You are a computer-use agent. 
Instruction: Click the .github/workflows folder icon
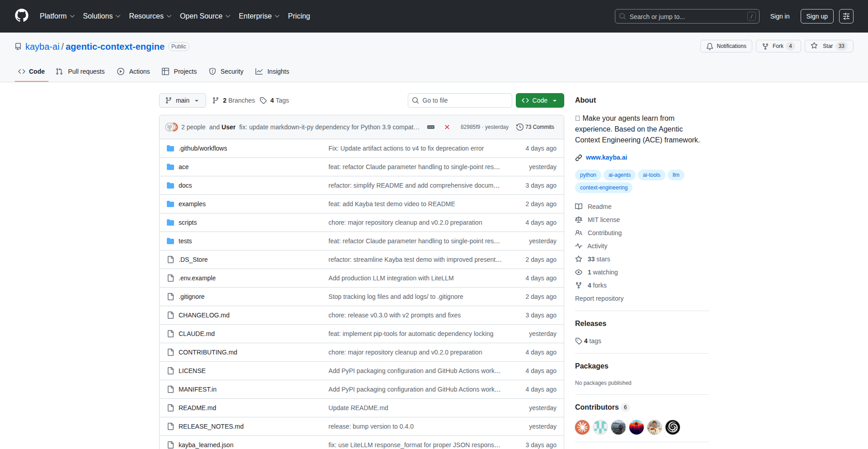pos(170,148)
